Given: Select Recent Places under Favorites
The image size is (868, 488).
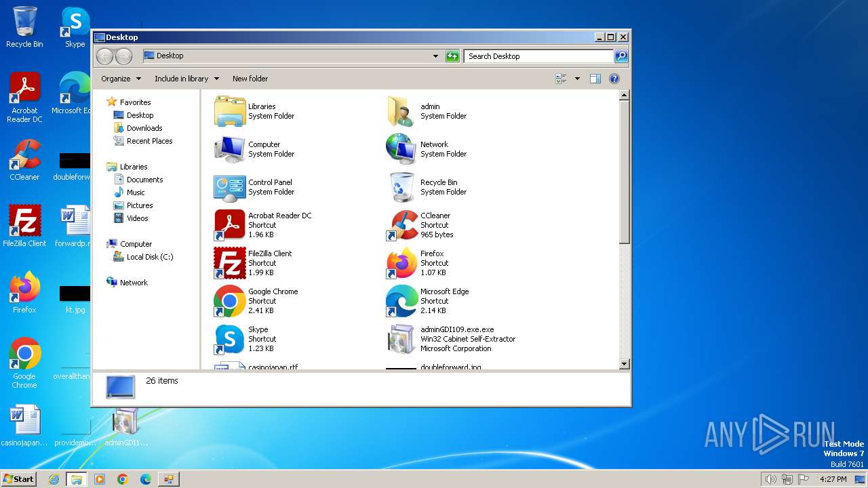Looking at the screenshot, I should (x=149, y=141).
